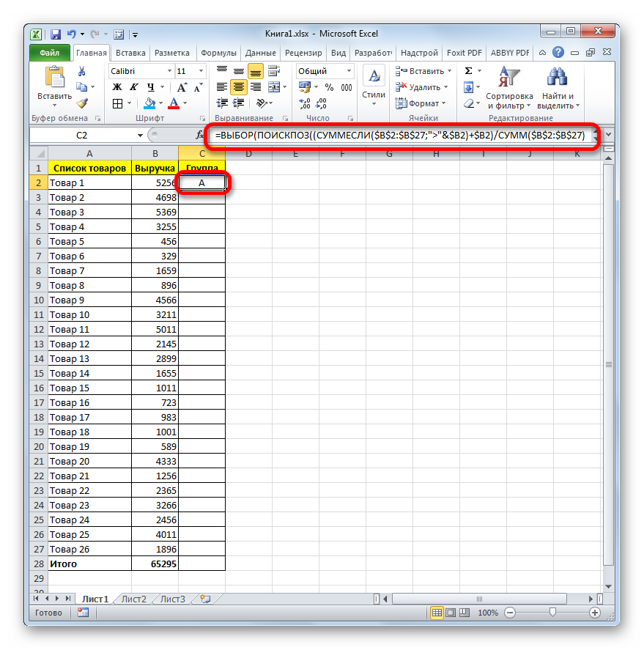Image resolution: width=644 pixels, height=650 pixels.
Task: Toggle italic formatting (К)
Action: [132, 87]
